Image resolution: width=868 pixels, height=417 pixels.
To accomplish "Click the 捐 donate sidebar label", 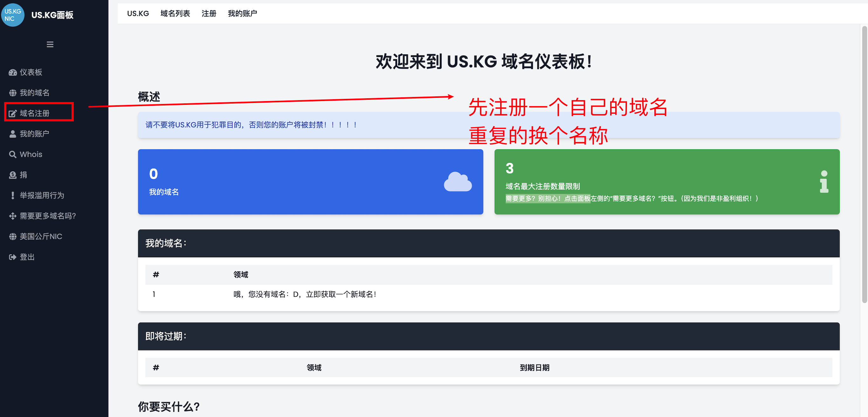I will (x=24, y=175).
